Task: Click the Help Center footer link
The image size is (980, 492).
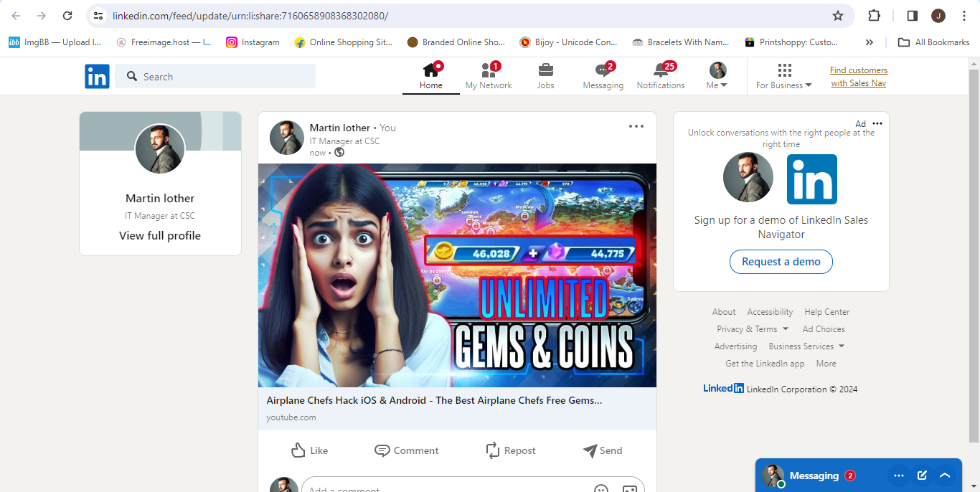Action: [826, 312]
